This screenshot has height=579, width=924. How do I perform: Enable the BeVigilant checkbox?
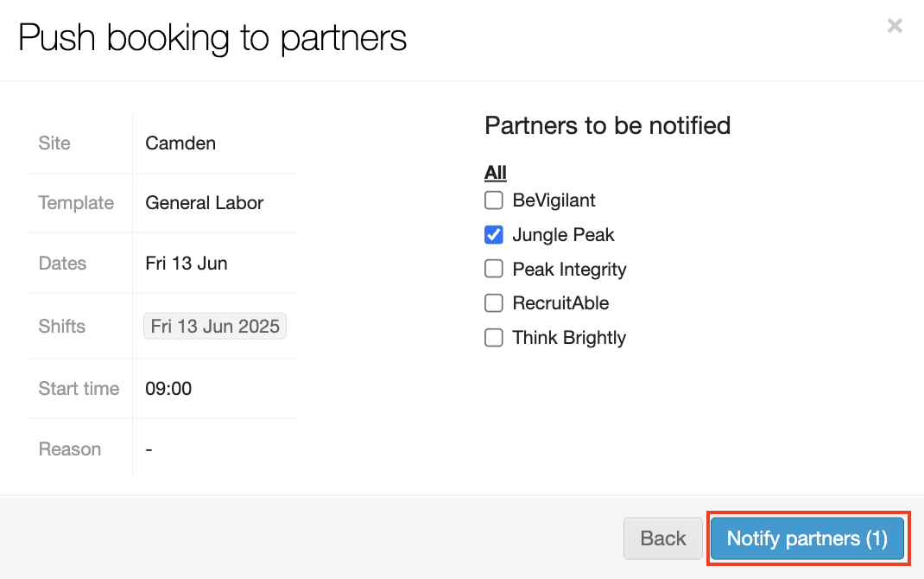pos(494,200)
